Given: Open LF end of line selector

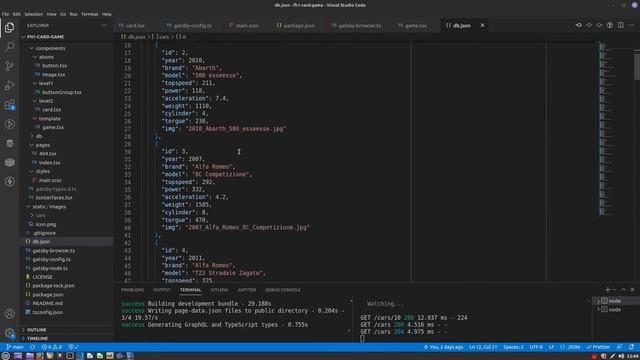Looking at the screenshot, I should [x=551, y=347].
